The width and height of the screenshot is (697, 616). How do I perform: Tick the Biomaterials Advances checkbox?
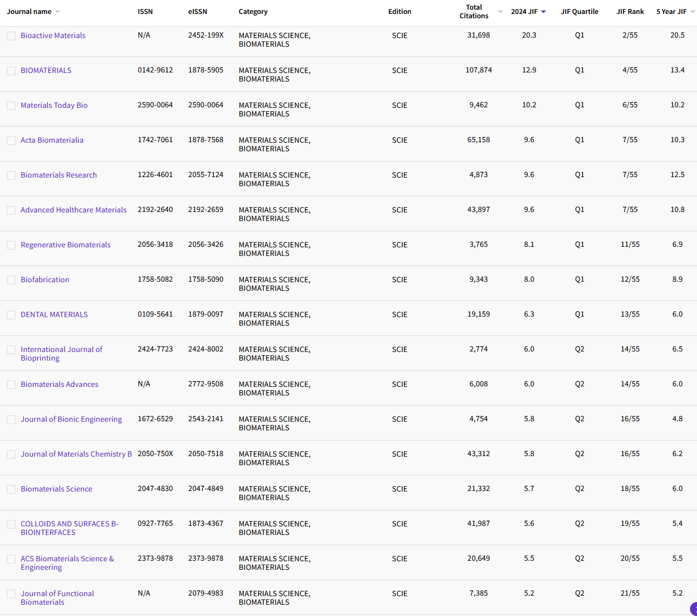(11, 384)
